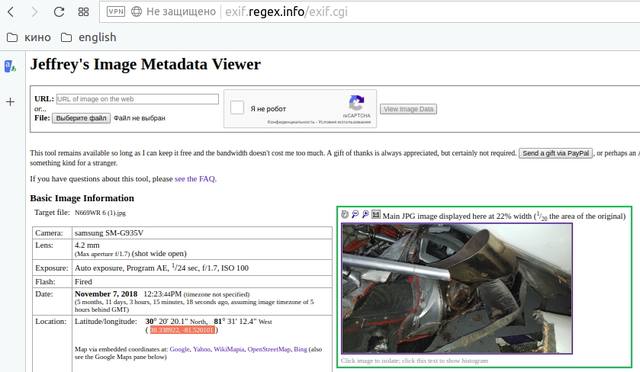
Task: Click the rotate image icon above preview
Action: (x=345, y=214)
